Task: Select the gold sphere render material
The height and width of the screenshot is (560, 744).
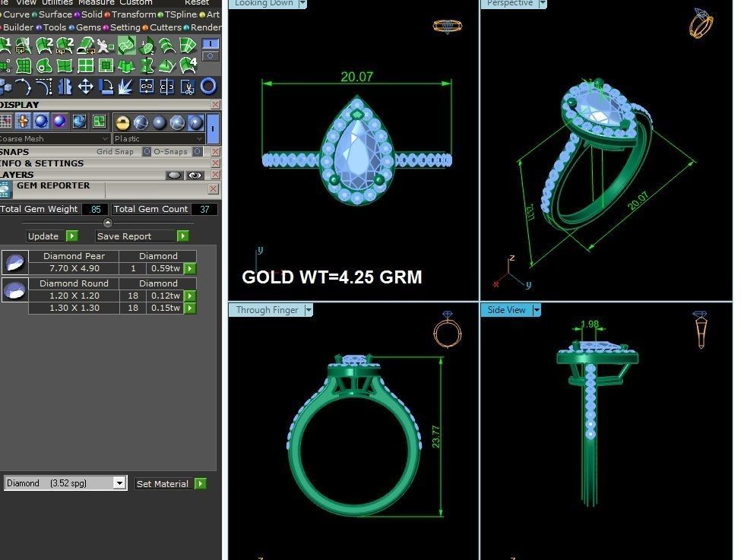Action: pos(122,123)
